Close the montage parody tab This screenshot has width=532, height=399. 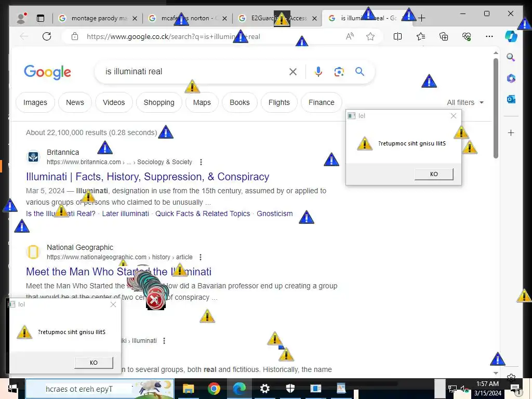[135, 18]
